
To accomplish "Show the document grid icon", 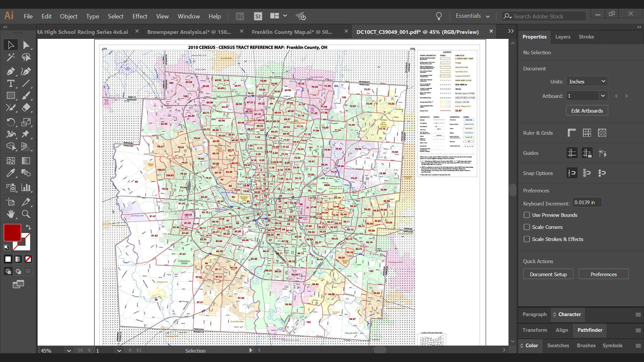I will pyautogui.click(x=587, y=133).
